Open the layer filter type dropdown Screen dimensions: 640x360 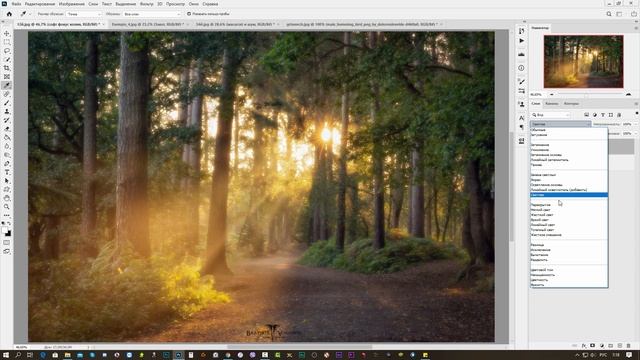pos(550,115)
